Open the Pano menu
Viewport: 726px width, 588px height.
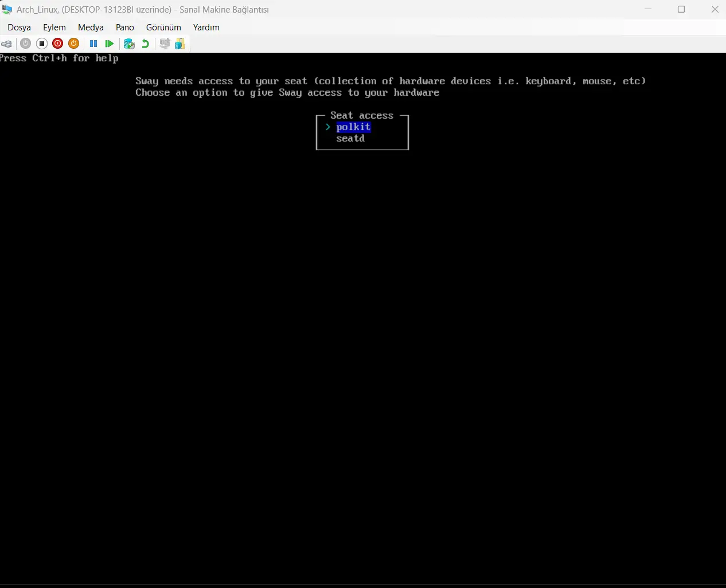click(125, 28)
